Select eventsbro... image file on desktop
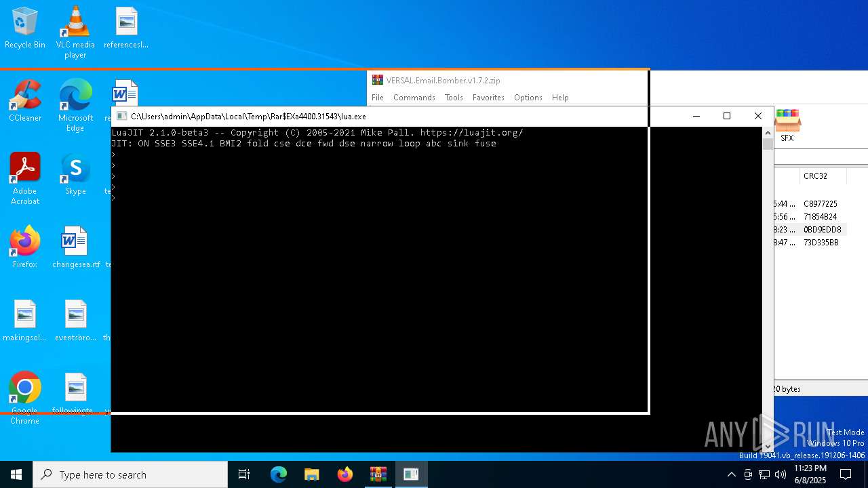Screen dimensions: 868x488 [x=75, y=321]
